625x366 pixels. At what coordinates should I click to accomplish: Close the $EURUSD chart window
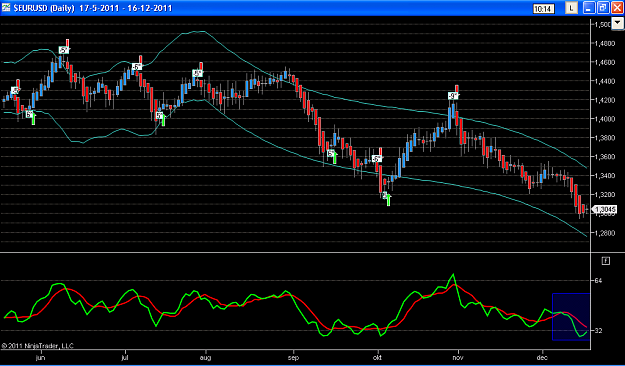point(617,8)
